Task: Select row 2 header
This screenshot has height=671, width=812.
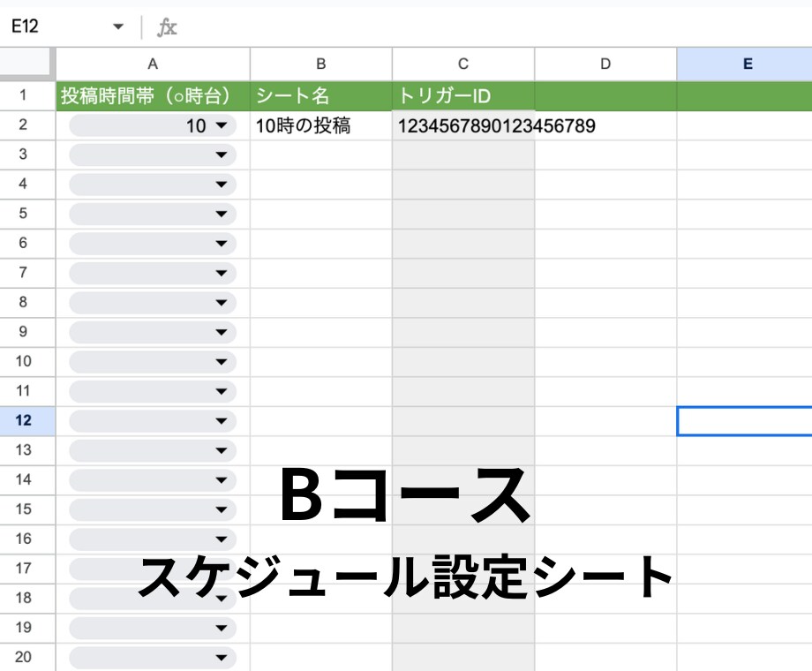Action: [27, 125]
